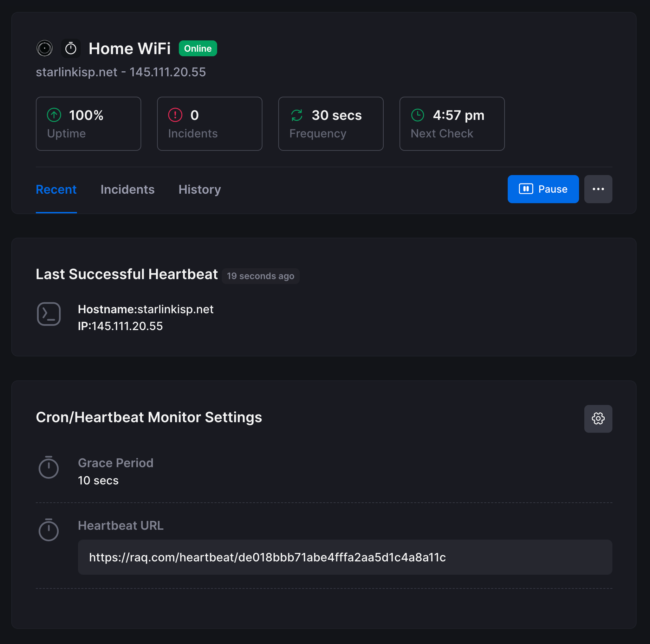The image size is (650, 644).
Task: Click the green Online status badge
Action: pos(198,49)
